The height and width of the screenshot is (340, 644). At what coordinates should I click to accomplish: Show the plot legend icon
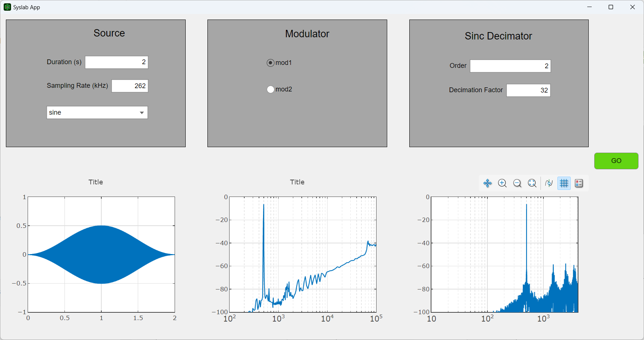click(579, 183)
